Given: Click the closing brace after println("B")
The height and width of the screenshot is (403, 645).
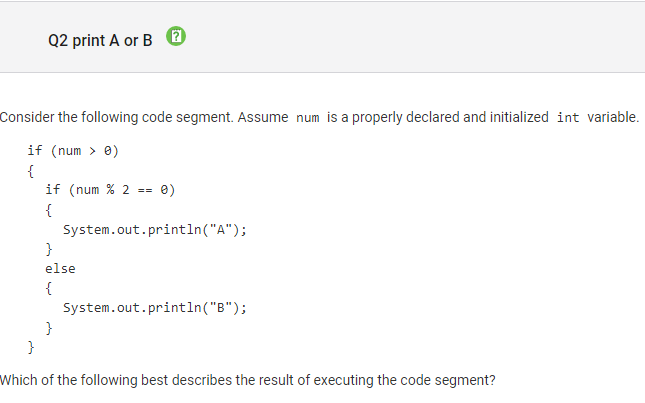Looking at the screenshot, I should pos(49,328).
